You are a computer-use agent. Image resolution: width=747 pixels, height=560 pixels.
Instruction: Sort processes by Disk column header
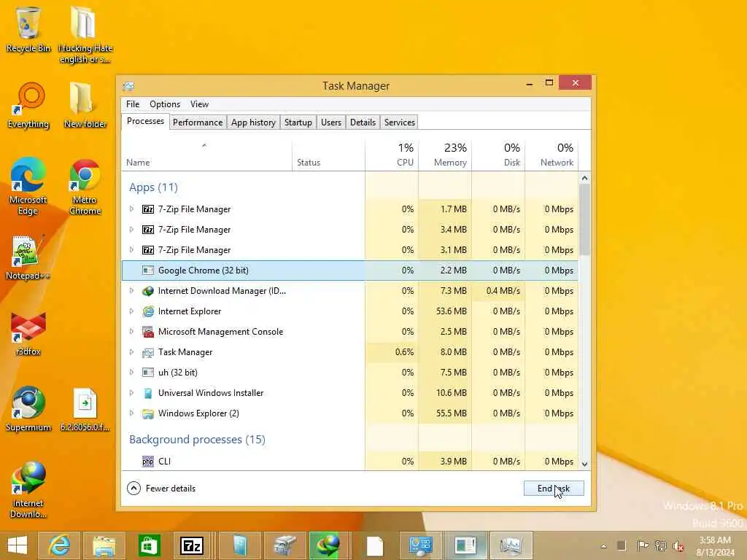pyautogui.click(x=498, y=155)
